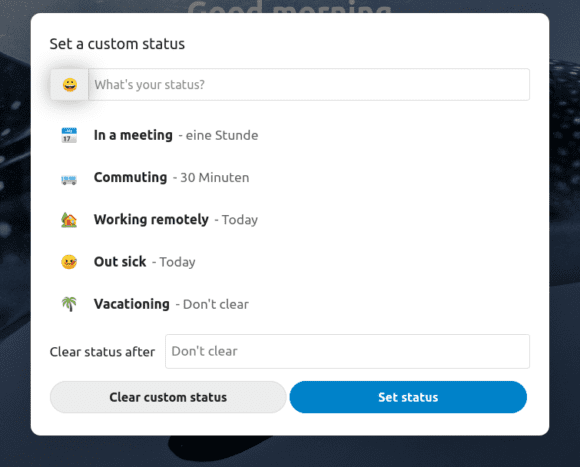This screenshot has width=580, height=467.
Task: Click the Clear custom status button
Action: click(x=168, y=397)
